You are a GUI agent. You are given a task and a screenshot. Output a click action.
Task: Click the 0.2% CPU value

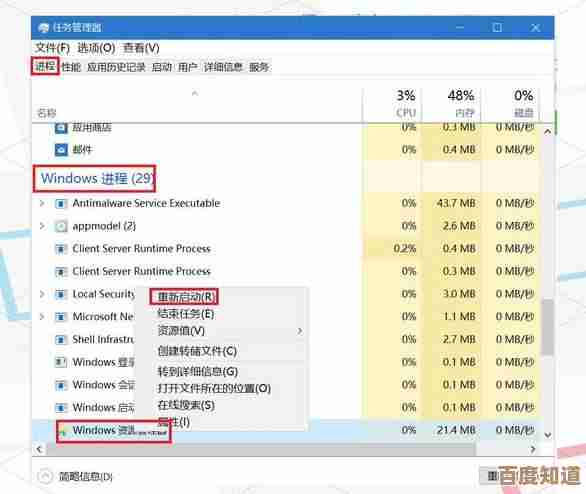point(404,249)
